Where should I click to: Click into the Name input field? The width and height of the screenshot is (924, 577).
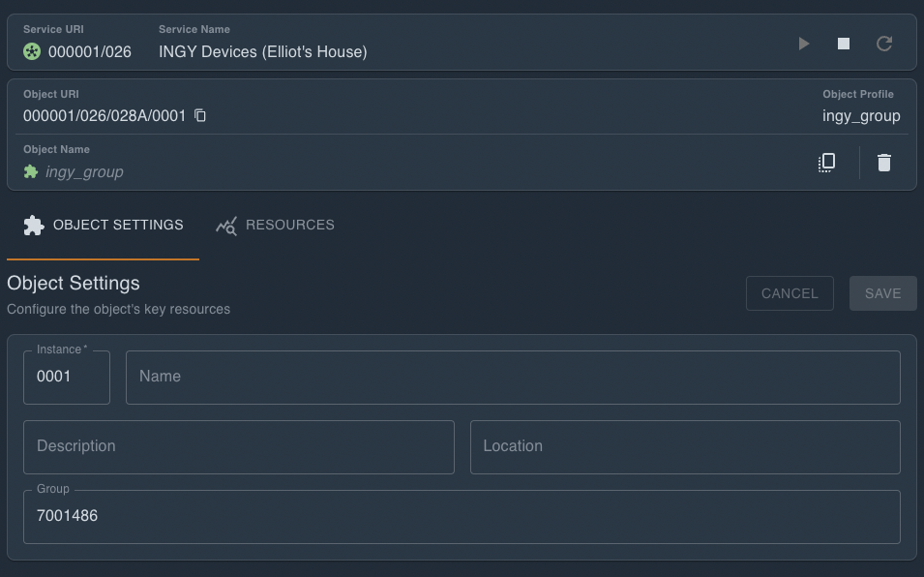[513, 377]
